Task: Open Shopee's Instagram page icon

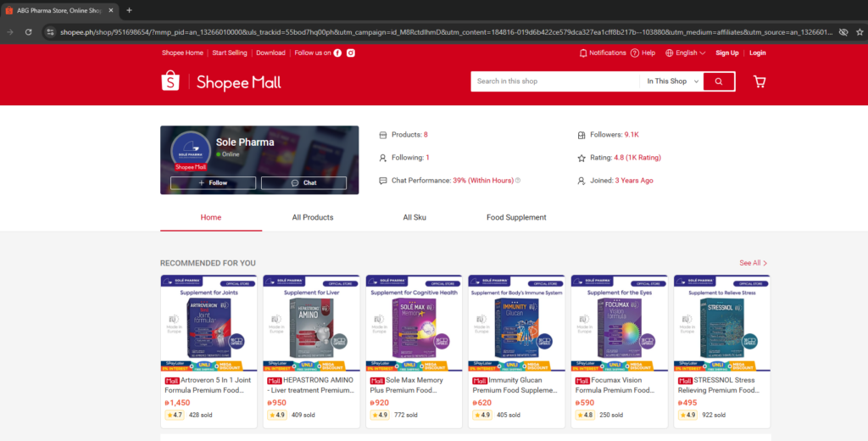Action: (x=350, y=53)
